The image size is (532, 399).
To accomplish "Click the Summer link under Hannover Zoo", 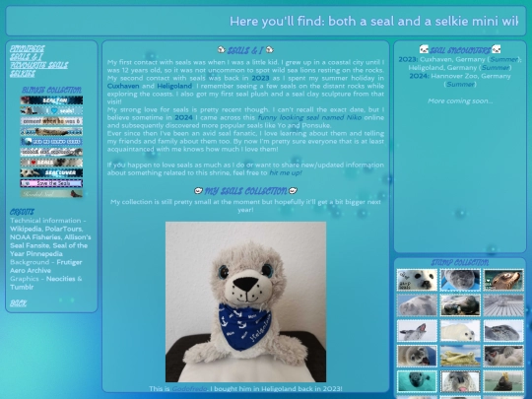I will coord(460,84).
